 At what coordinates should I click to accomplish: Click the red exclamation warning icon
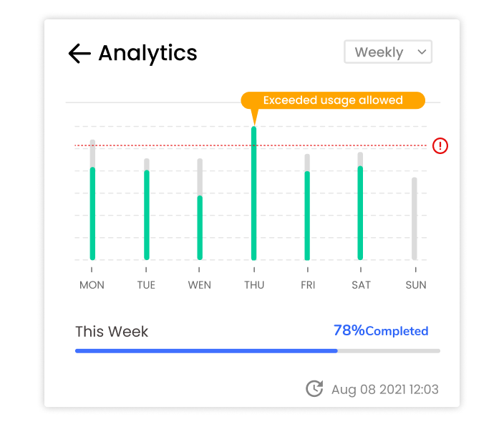pos(440,145)
